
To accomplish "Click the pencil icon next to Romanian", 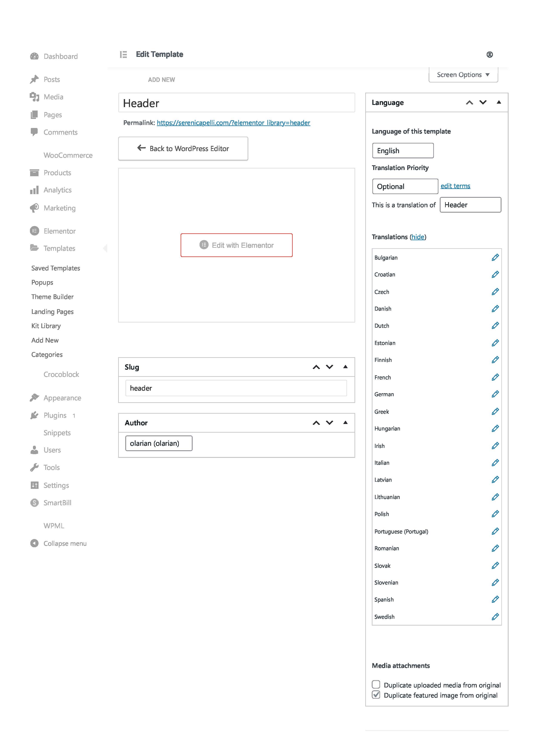I will [495, 548].
